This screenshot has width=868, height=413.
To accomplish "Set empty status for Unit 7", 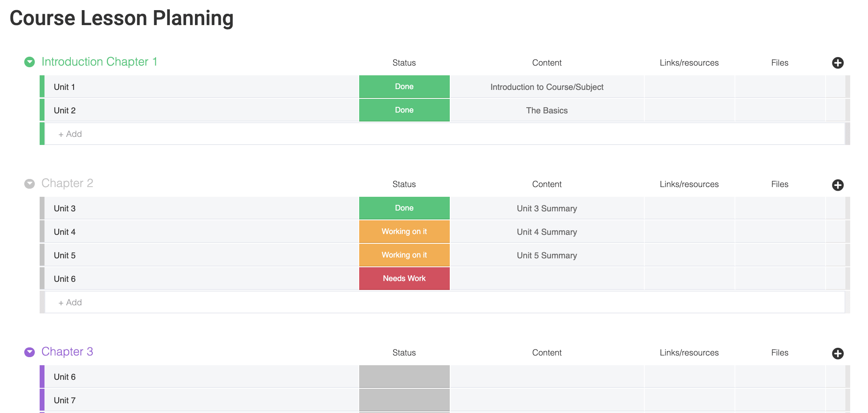I will coord(404,400).
